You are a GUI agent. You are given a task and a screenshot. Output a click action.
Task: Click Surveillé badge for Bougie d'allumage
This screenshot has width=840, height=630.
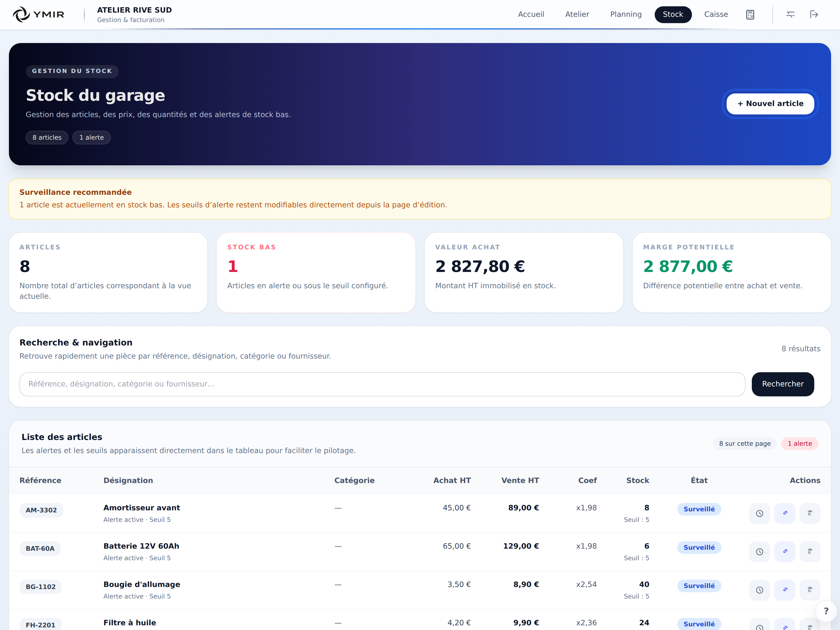tap(699, 586)
